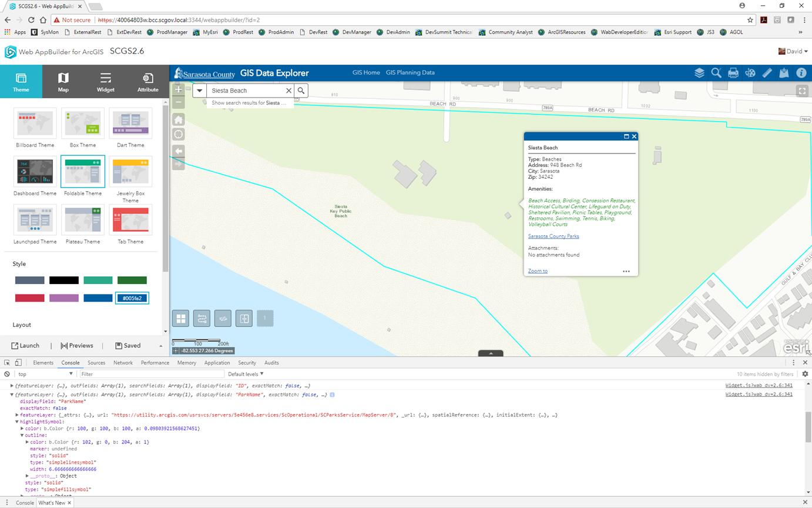Zoom in on the map with plus button

(179, 89)
